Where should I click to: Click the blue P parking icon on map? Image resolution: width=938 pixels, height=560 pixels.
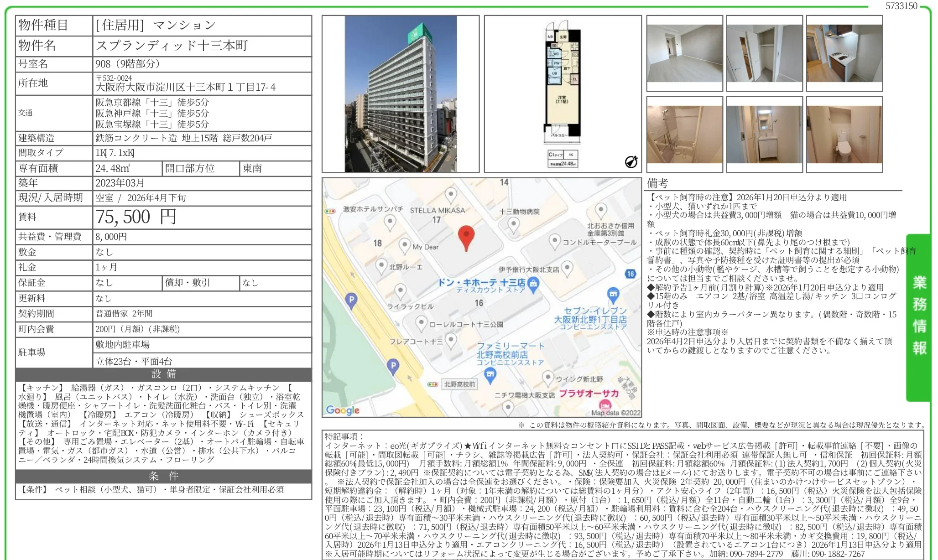[351, 299]
